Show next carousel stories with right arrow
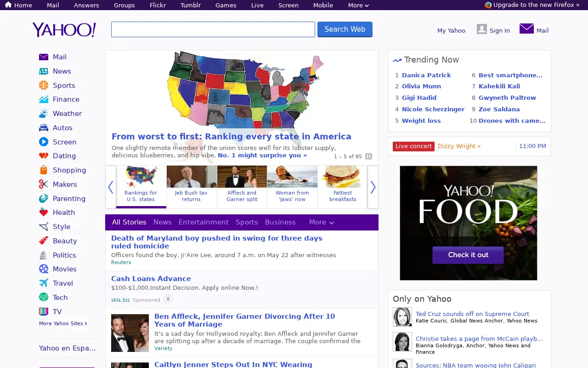 (x=373, y=187)
